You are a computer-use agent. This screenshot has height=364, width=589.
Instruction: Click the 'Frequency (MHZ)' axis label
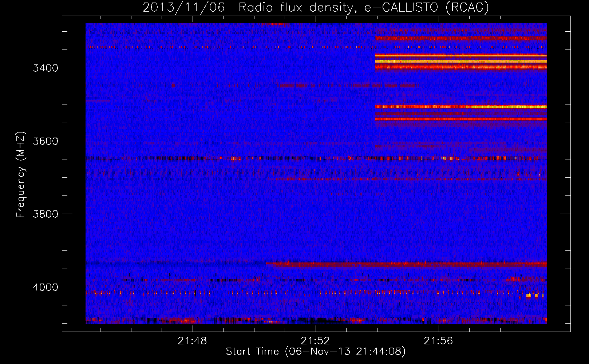[x=20, y=175]
